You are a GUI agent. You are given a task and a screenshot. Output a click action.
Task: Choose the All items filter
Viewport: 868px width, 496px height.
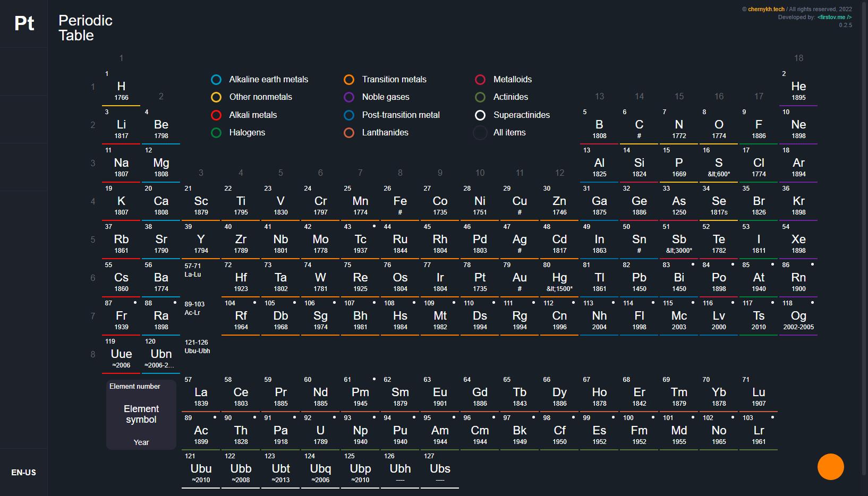(500, 133)
